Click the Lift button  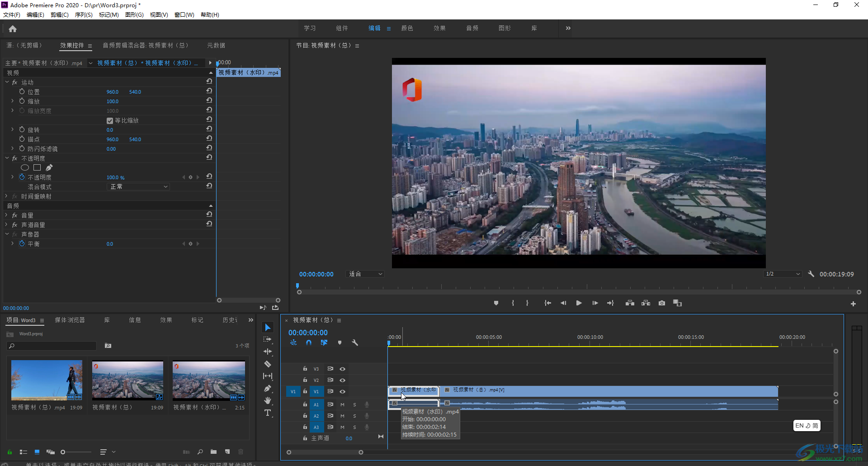630,303
